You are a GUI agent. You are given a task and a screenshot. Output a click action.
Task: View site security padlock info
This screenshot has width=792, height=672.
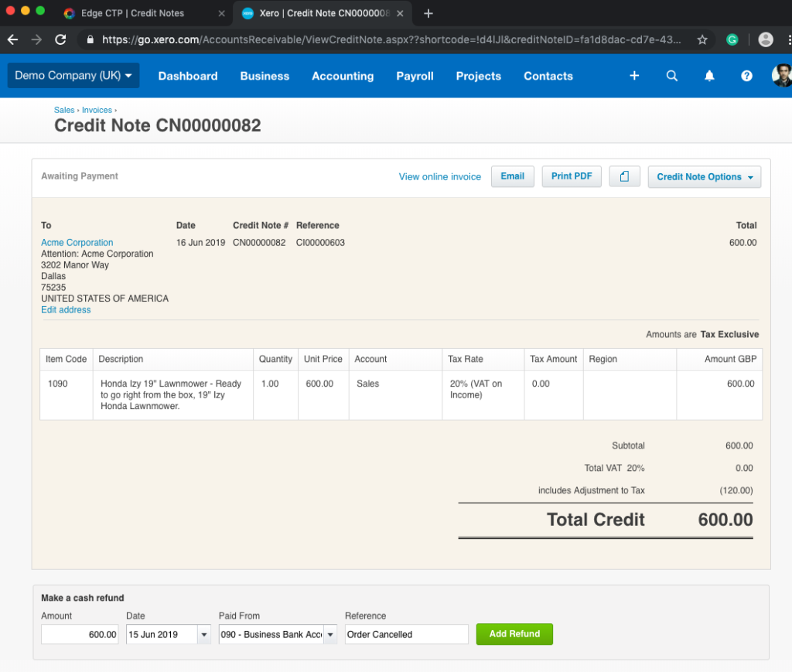click(x=90, y=40)
